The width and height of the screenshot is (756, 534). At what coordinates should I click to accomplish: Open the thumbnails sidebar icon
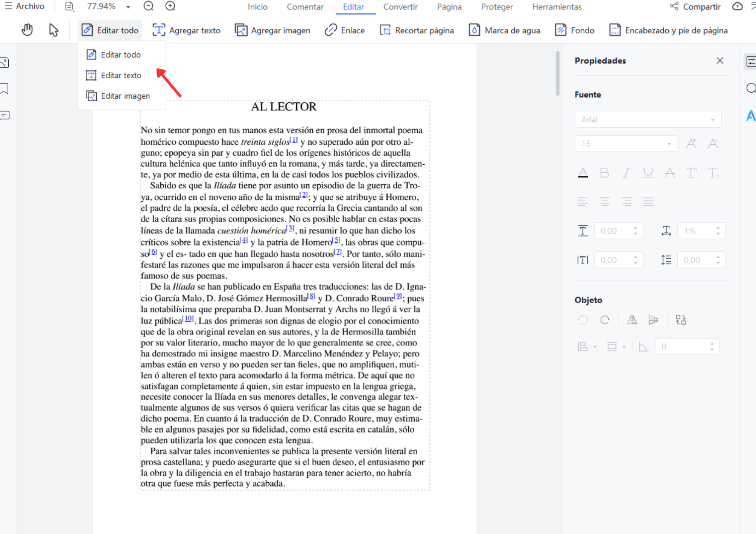point(5,62)
